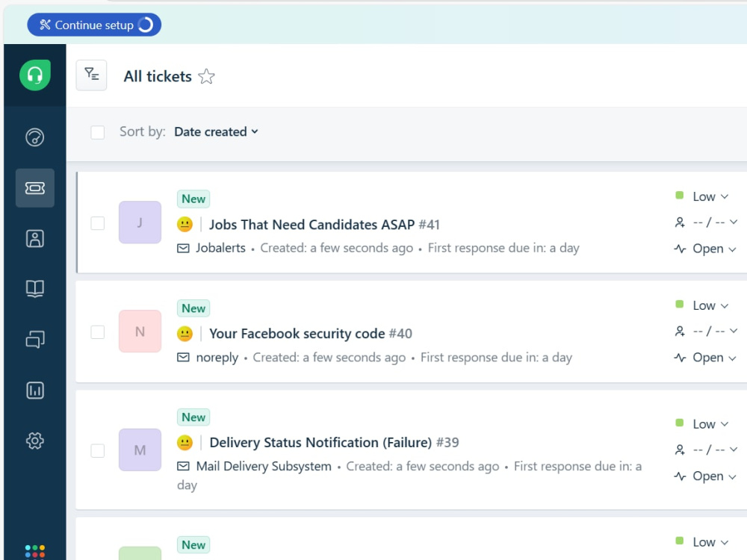Open agent assignment dropdown on ticket #39
The image size is (747, 560).
pos(715,449)
